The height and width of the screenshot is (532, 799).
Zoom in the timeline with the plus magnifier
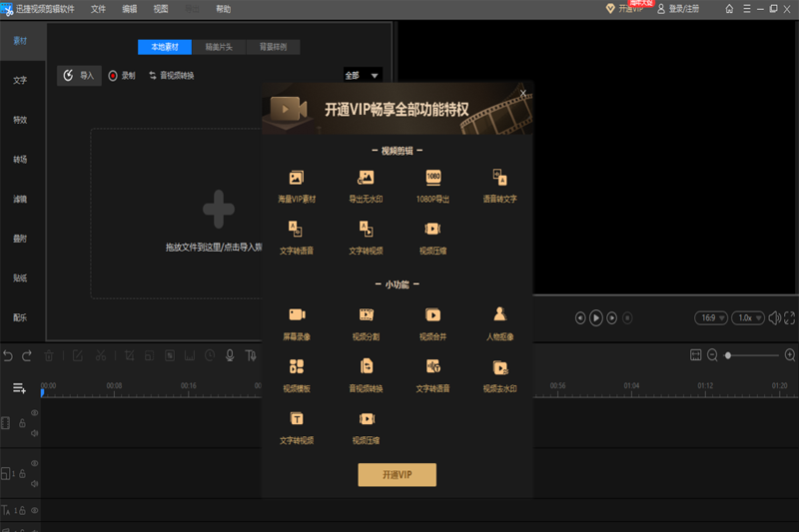[x=790, y=355]
